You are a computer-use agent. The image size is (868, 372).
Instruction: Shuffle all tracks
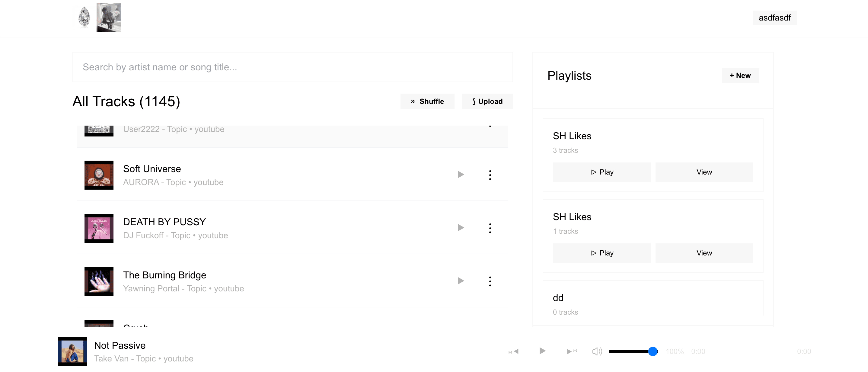coord(427,101)
